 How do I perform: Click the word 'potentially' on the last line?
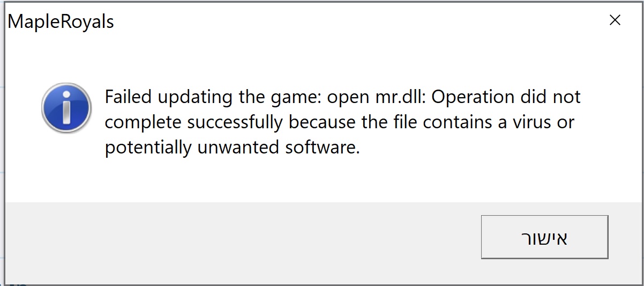[148, 147]
